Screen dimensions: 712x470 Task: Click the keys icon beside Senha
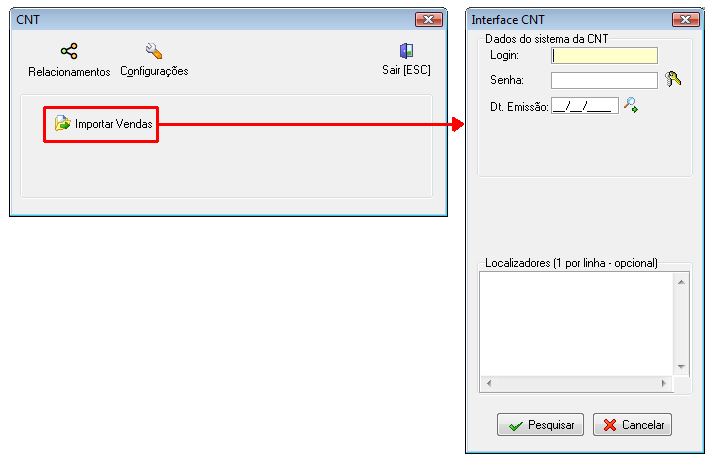(673, 79)
